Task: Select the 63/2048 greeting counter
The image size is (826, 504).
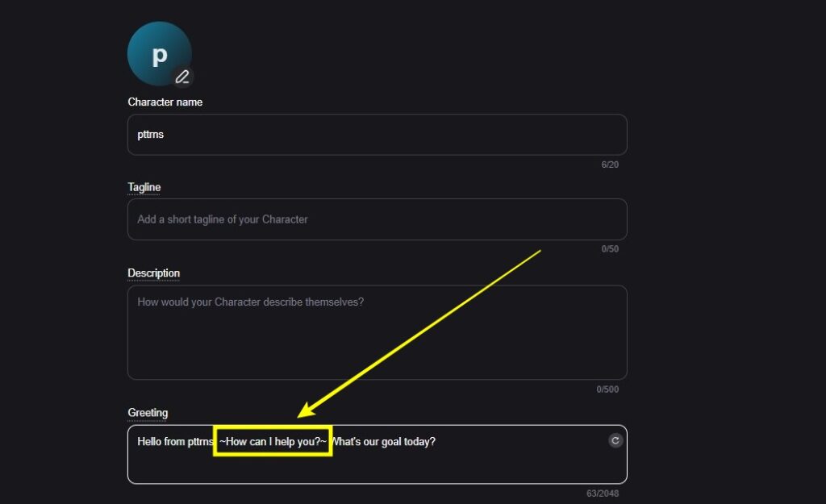Action: tap(603, 494)
